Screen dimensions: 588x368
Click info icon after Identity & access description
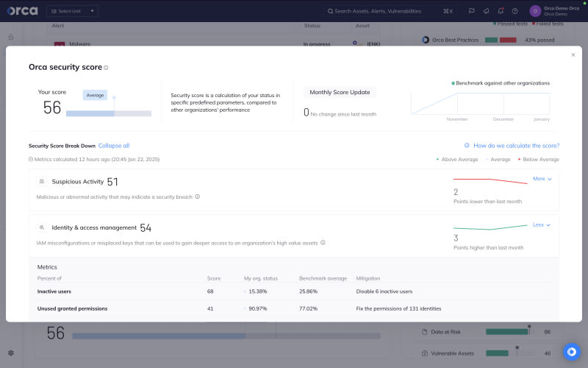323,242
